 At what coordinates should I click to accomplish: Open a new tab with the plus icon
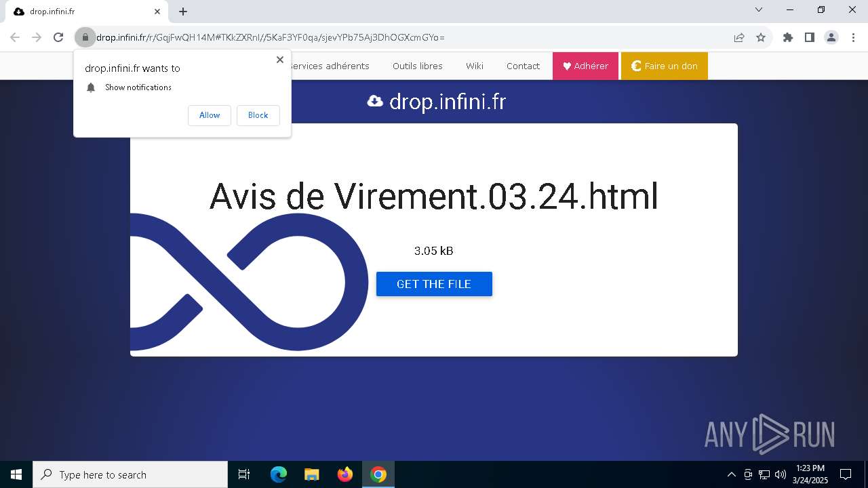click(183, 12)
